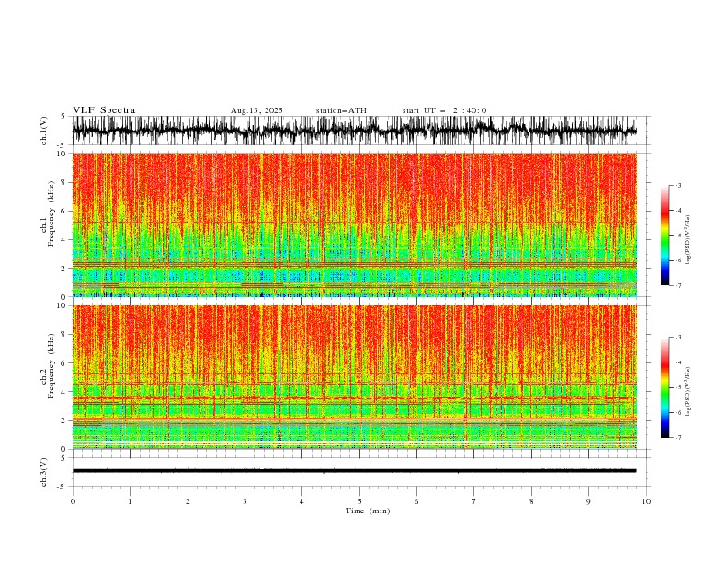Click the time axis tick label '3'

[245, 501]
